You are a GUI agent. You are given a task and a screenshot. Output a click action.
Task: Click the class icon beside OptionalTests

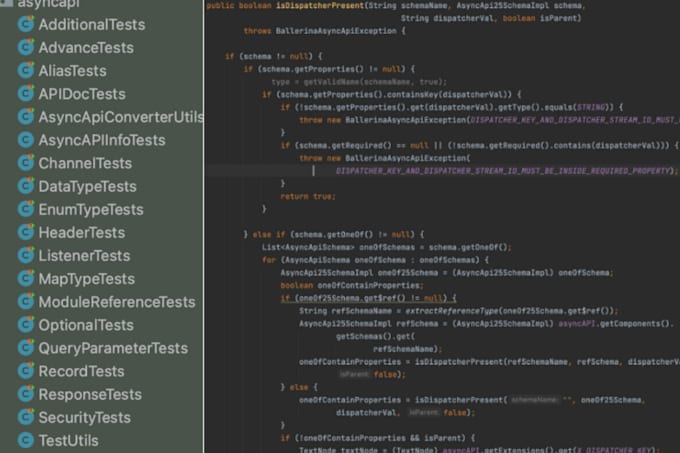point(26,325)
